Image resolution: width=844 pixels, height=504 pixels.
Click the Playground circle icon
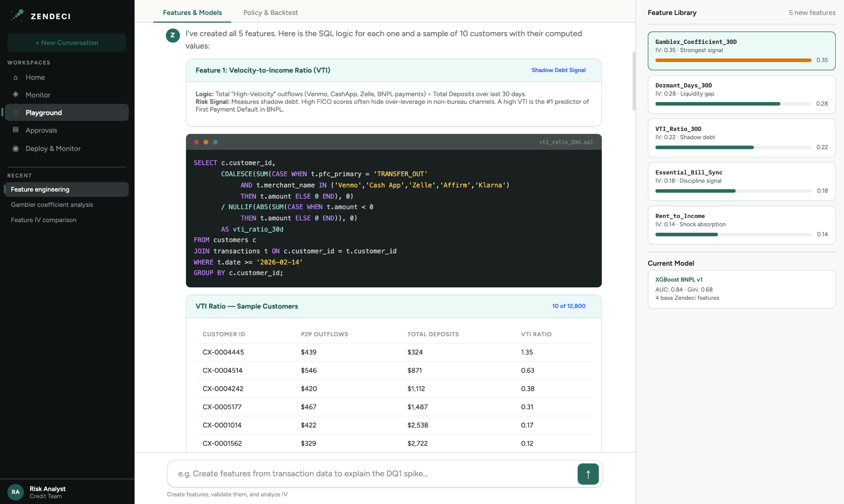[16, 112]
